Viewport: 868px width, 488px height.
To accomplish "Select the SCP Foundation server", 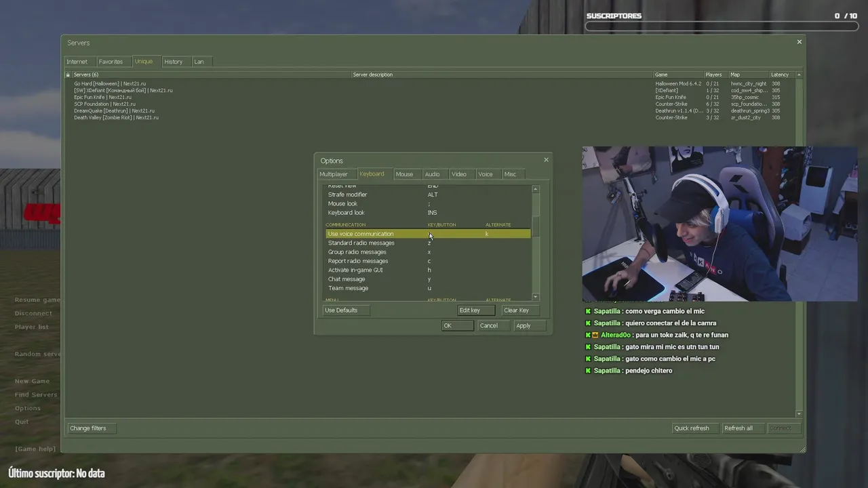I will tap(430, 104).
